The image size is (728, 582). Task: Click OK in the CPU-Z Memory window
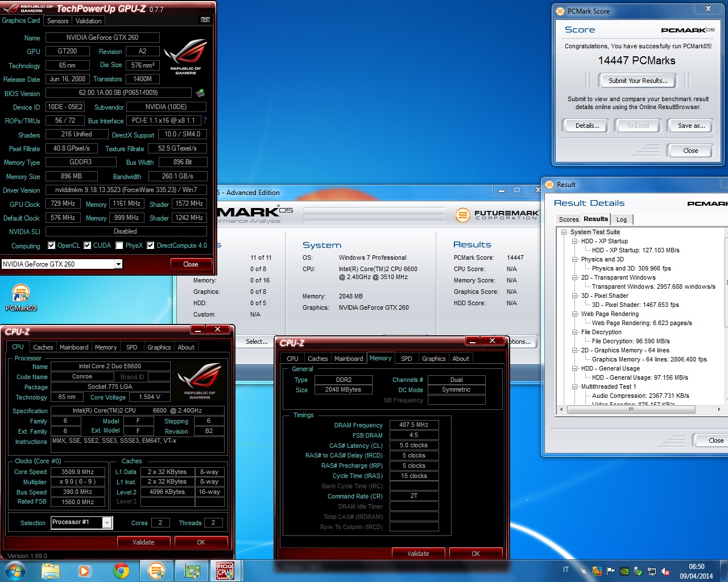click(x=476, y=554)
